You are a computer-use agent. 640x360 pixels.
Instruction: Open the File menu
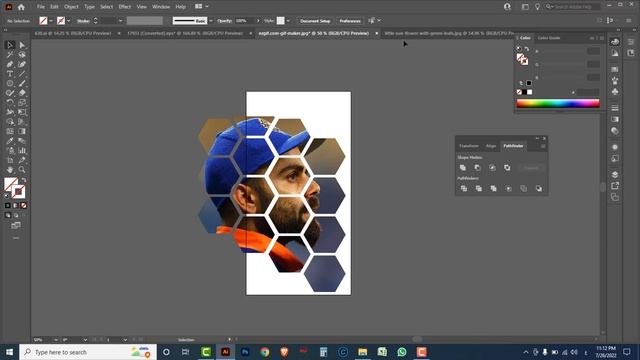click(x=41, y=7)
